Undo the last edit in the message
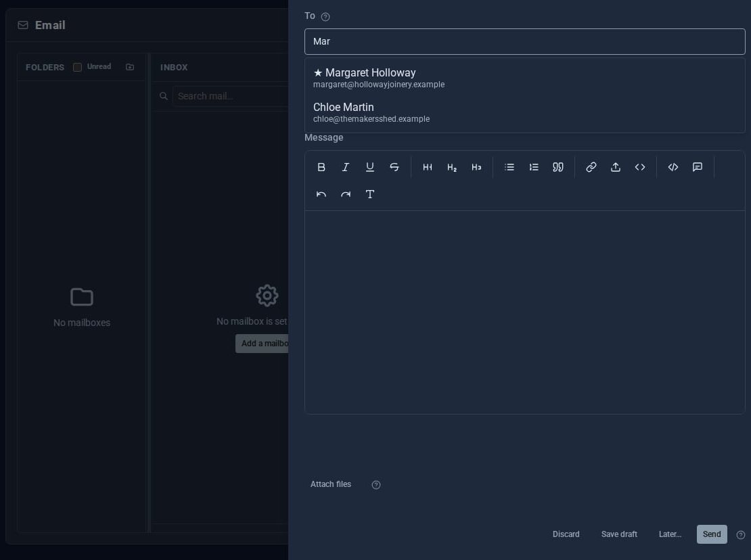This screenshot has height=560, width=751. 321,194
